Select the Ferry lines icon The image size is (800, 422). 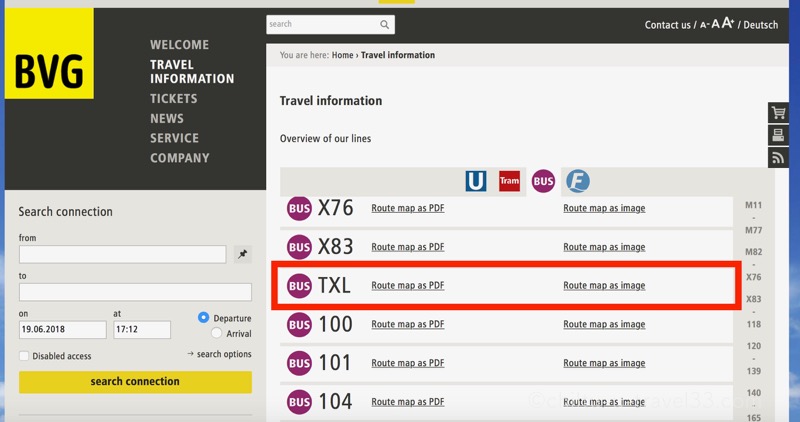click(578, 181)
